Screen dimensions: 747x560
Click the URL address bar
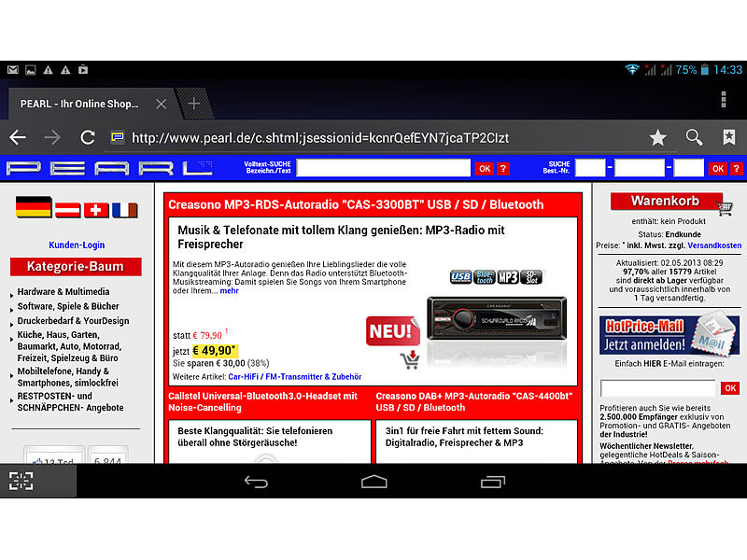click(320, 138)
